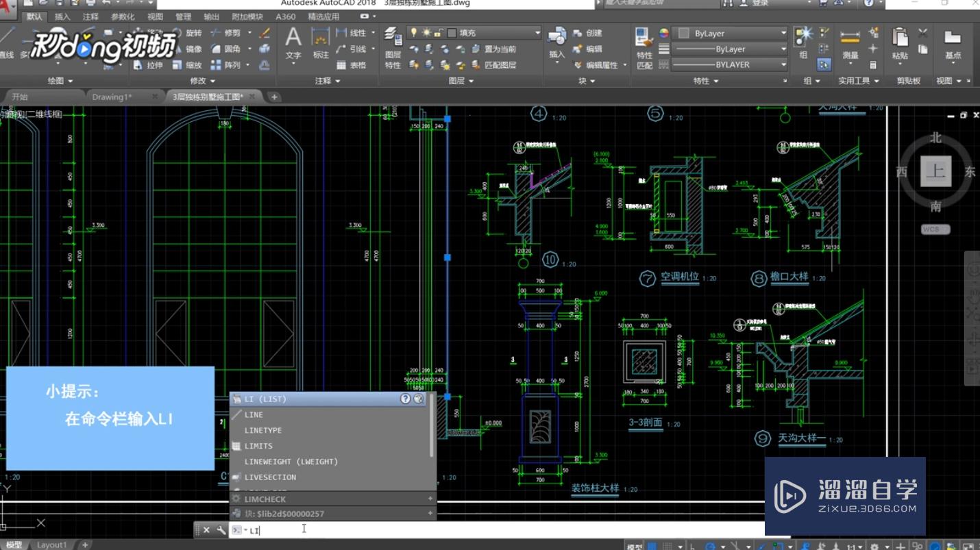Click Edit block (编辑)

[x=588, y=49]
